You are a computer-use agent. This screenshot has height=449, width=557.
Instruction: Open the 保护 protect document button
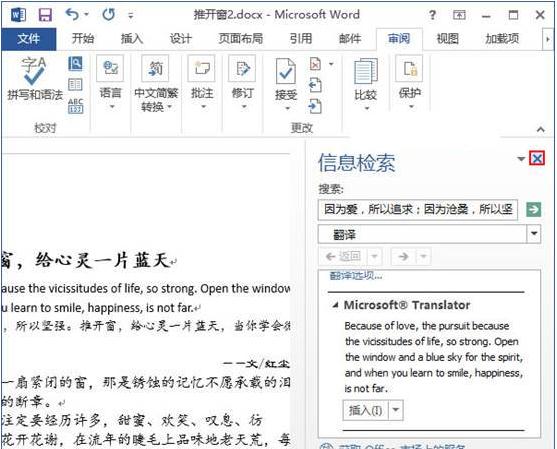pyautogui.click(x=410, y=83)
